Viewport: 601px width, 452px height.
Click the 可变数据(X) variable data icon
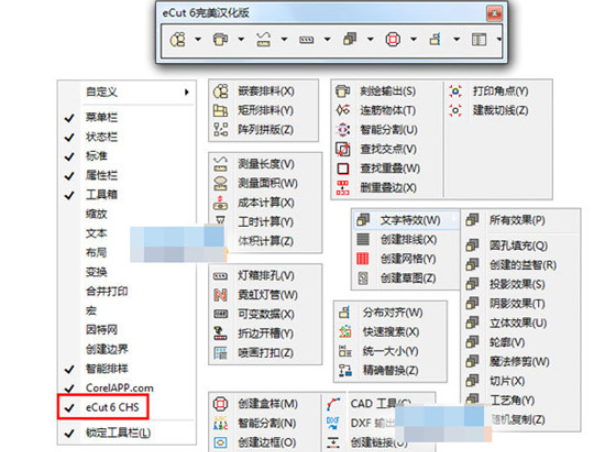[220, 314]
